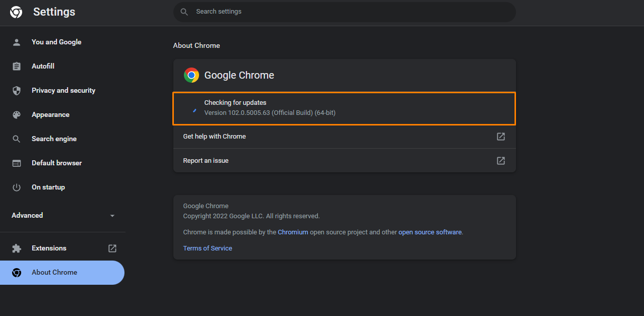
Task: Click the Chrome logo beside Settings title
Action: 16,12
